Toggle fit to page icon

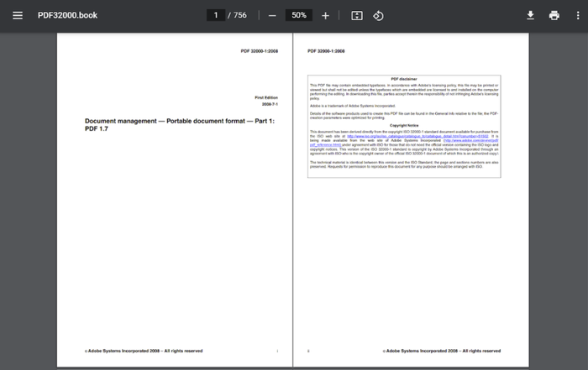(x=357, y=16)
